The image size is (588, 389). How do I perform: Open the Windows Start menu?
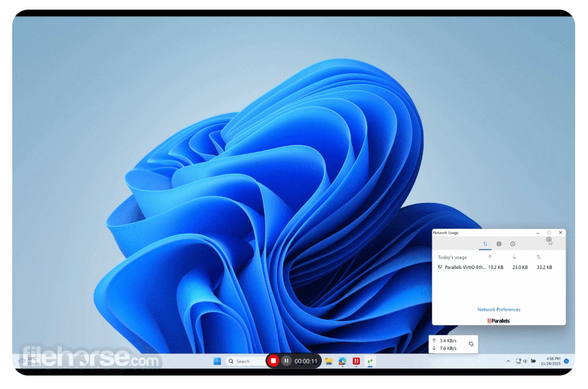217,361
